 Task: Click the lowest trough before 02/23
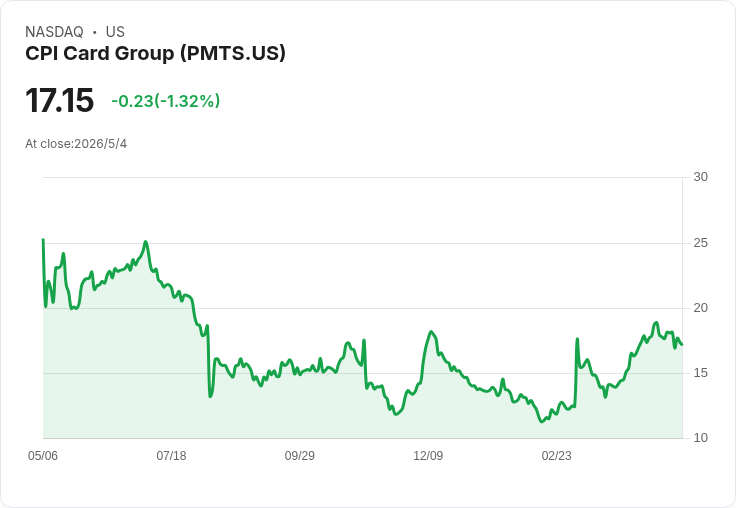(x=542, y=422)
